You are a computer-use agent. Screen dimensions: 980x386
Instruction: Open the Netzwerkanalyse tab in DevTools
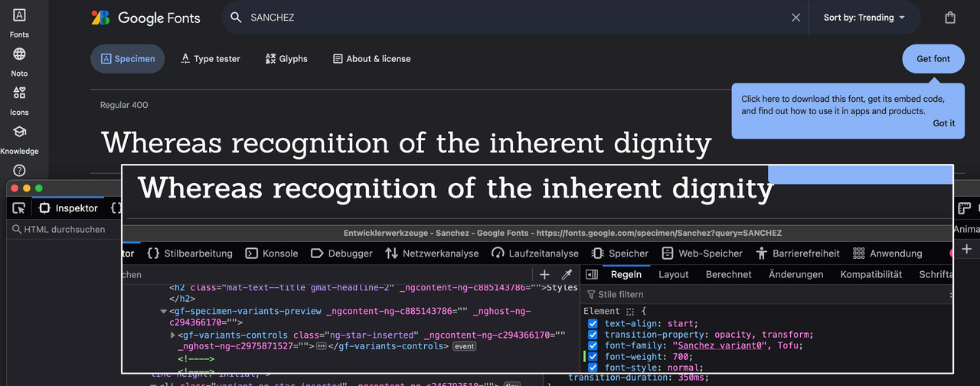[432, 254]
